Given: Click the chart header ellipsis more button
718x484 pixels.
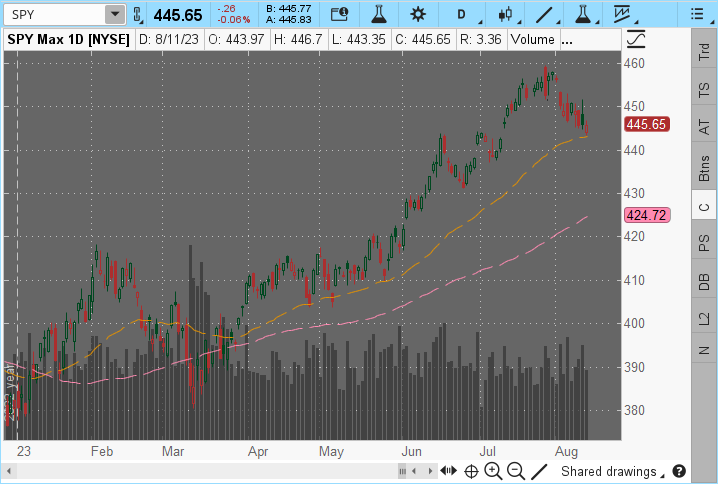Looking at the screenshot, I should point(566,40).
